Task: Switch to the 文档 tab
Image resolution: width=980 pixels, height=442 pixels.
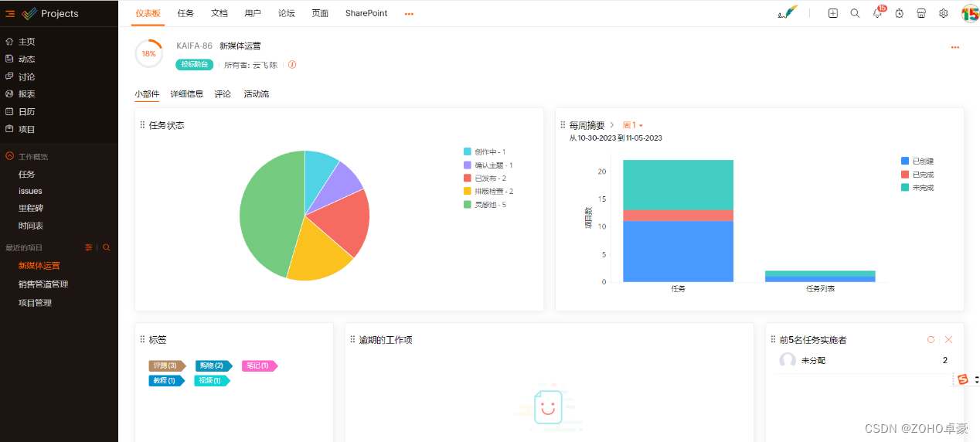Action: coord(219,14)
